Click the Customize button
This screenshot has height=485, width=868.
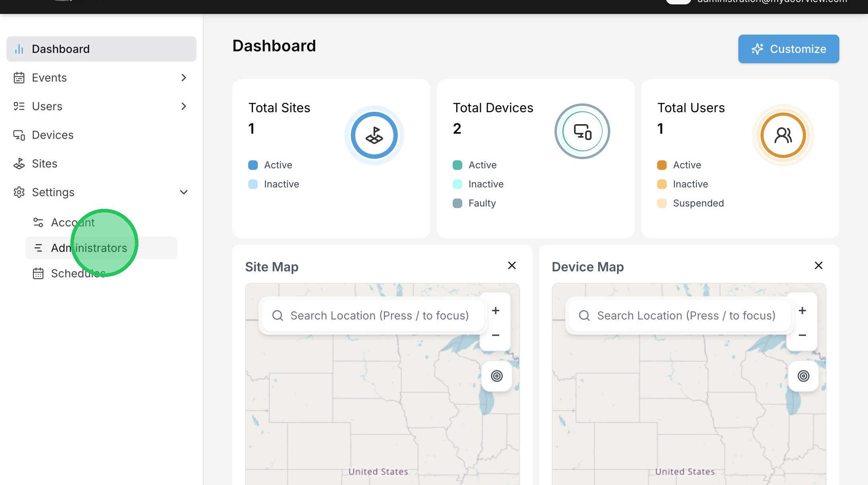pos(788,49)
